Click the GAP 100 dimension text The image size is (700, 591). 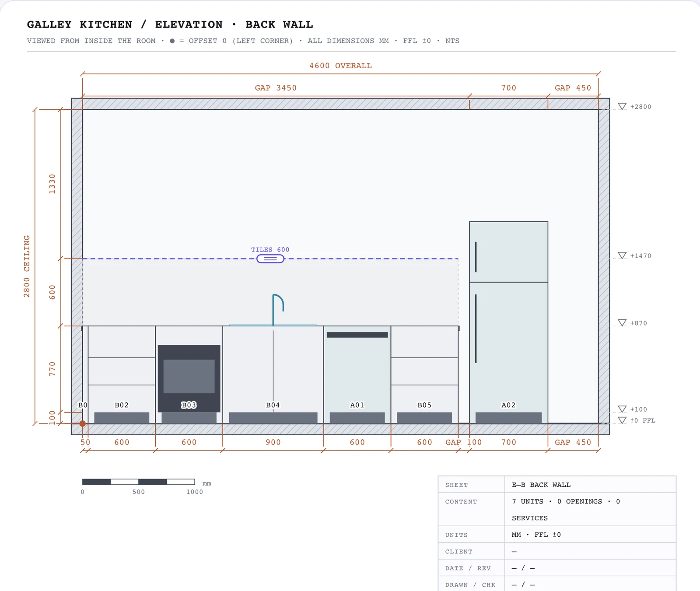(x=463, y=442)
